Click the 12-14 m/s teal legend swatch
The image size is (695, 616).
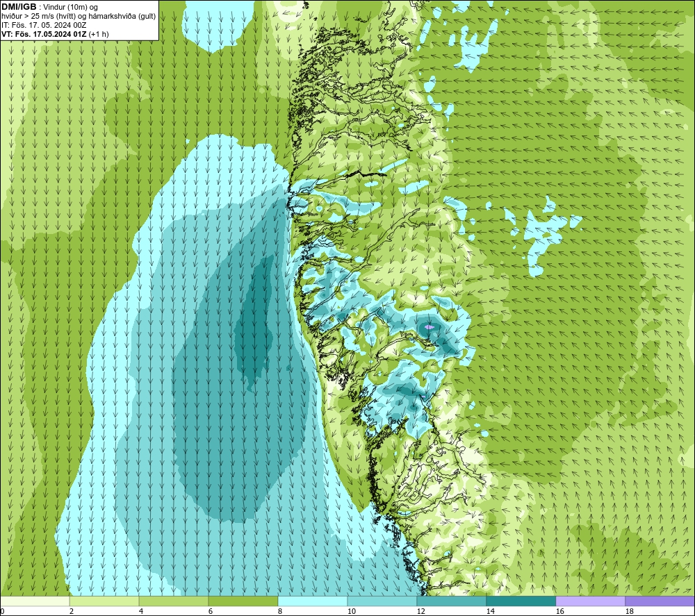[x=451, y=601]
